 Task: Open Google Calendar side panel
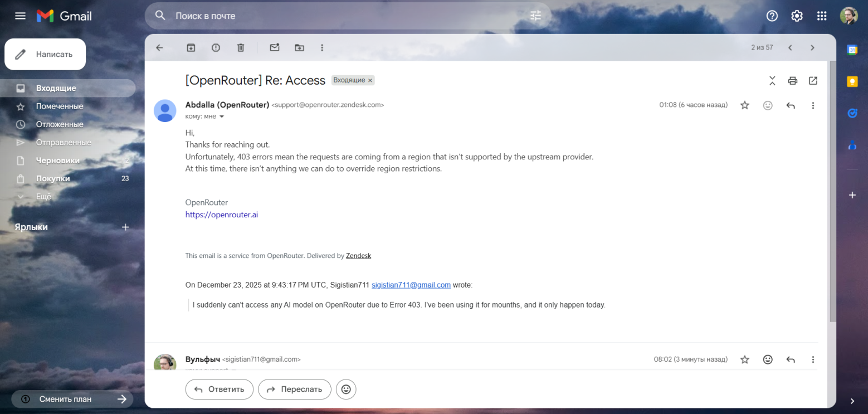[x=852, y=50]
